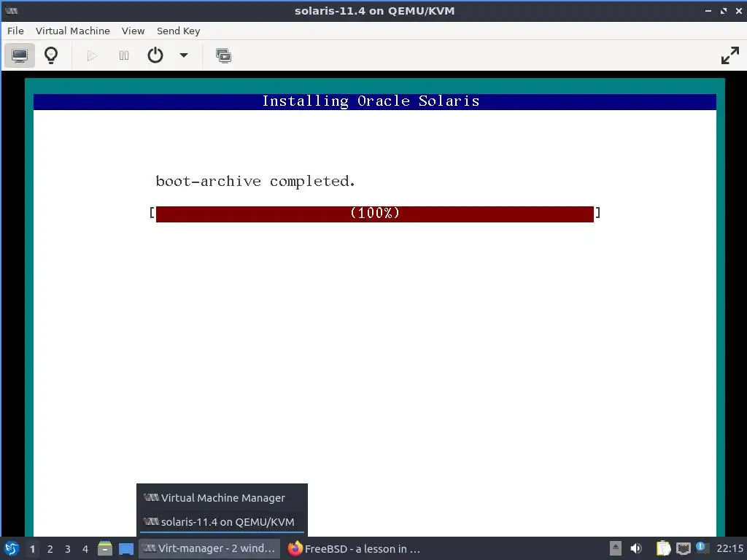Pause the virtual machine

click(x=124, y=55)
